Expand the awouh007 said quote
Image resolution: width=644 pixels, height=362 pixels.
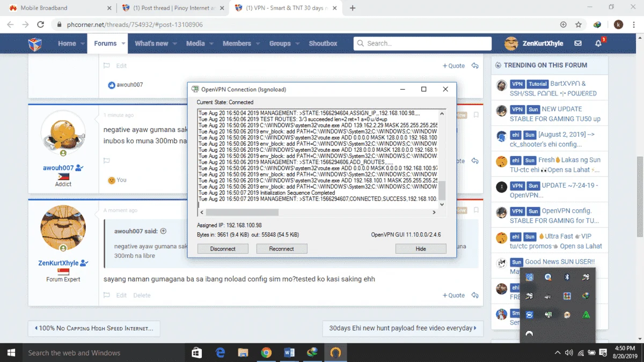coord(163,231)
